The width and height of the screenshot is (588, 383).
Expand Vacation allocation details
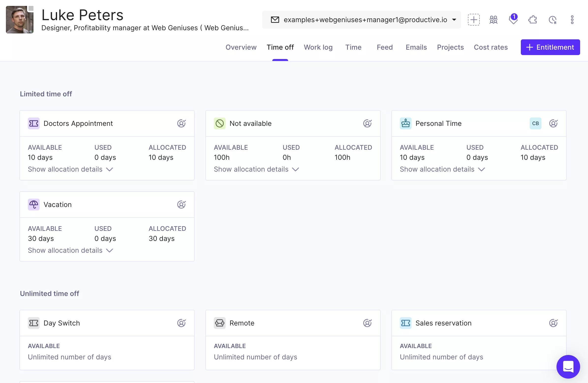tap(70, 250)
